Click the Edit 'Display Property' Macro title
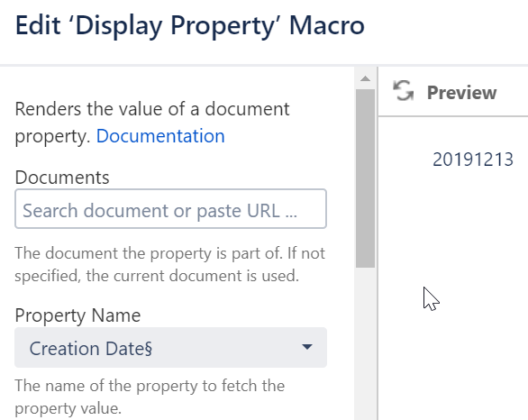Image resolution: width=528 pixels, height=420 pixels. tap(190, 25)
